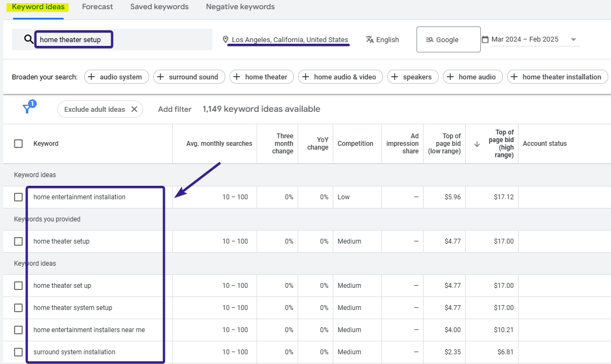Add the surround sound keyword suggestion chip
This screenshot has width=611, height=364.
tap(189, 77)
